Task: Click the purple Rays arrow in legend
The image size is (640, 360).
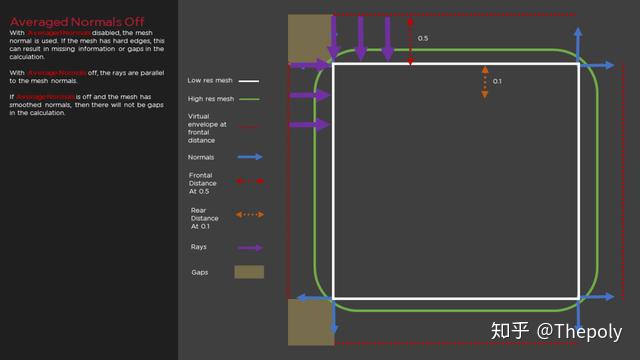Action: (250, 248)
